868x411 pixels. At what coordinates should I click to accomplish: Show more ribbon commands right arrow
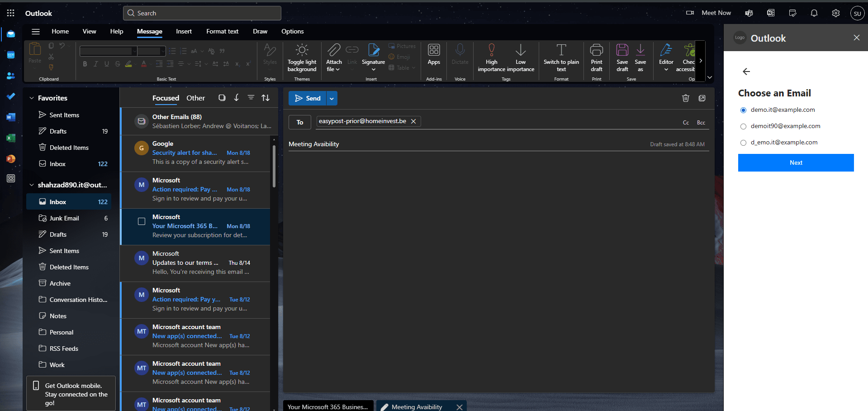pyautogui.click(x=701, y=61)
